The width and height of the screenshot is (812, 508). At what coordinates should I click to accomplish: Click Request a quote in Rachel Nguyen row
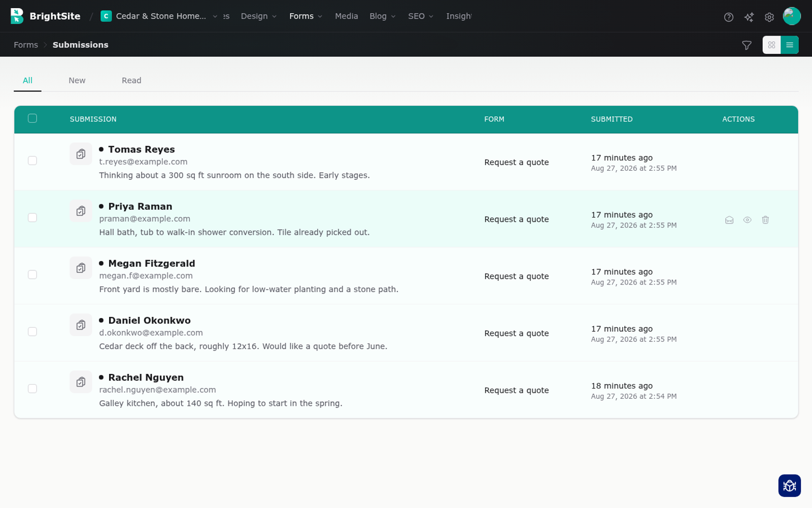[517, 390]
